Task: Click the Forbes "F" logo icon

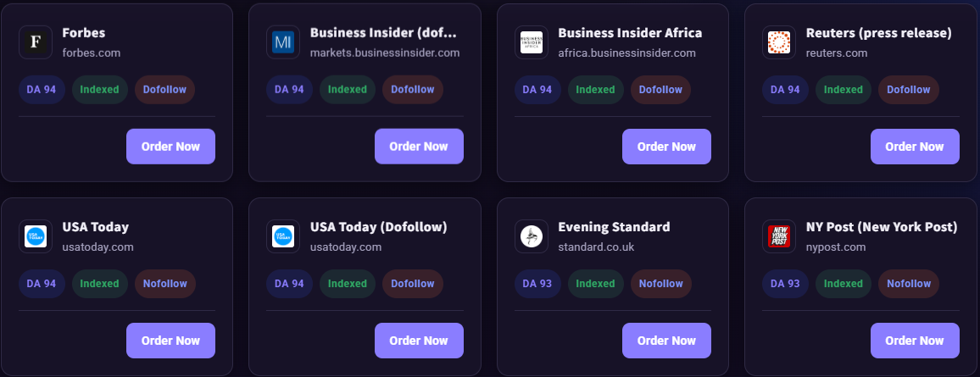Action: coord(36,42)
